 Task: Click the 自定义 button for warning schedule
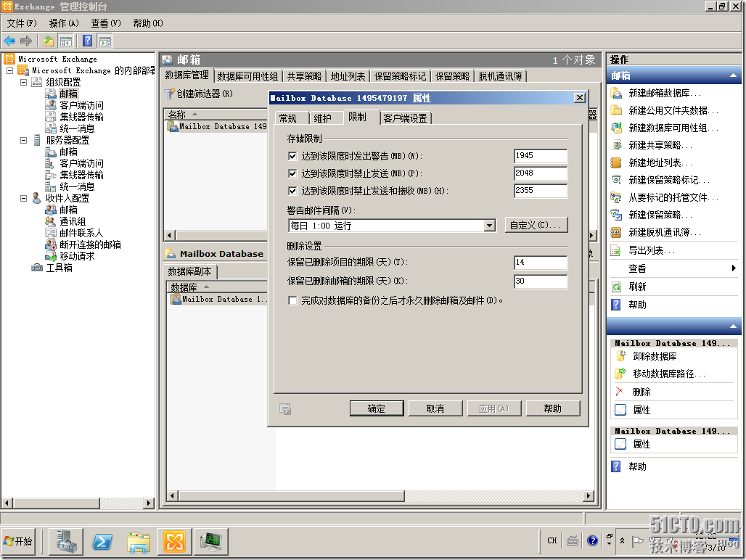536,225
